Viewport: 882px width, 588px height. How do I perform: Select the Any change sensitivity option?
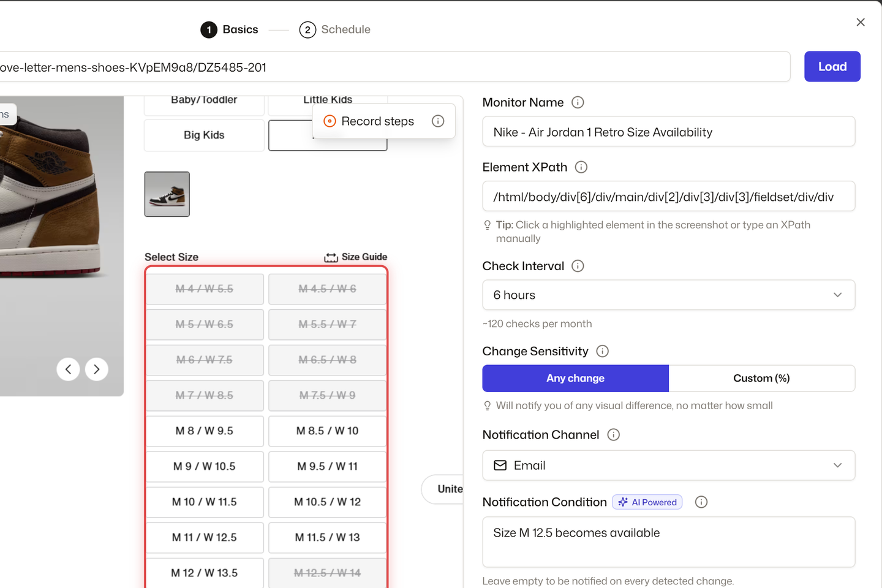point(576,379)
